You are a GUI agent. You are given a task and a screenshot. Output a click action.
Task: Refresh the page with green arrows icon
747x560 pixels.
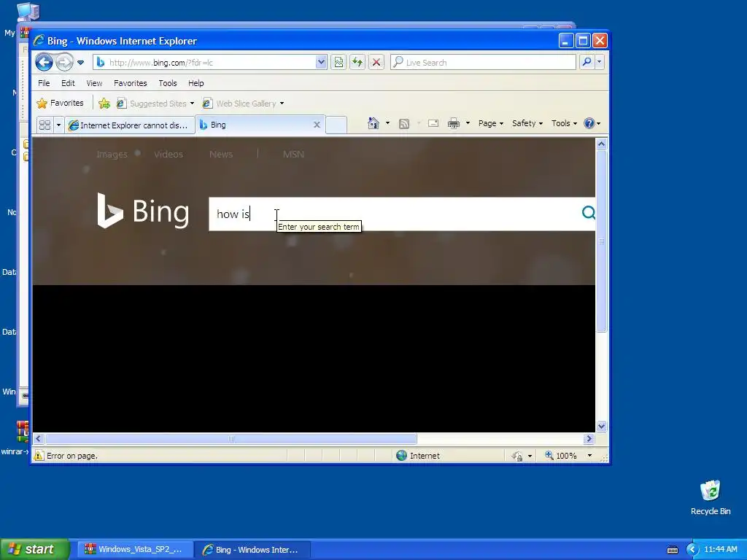357,62
